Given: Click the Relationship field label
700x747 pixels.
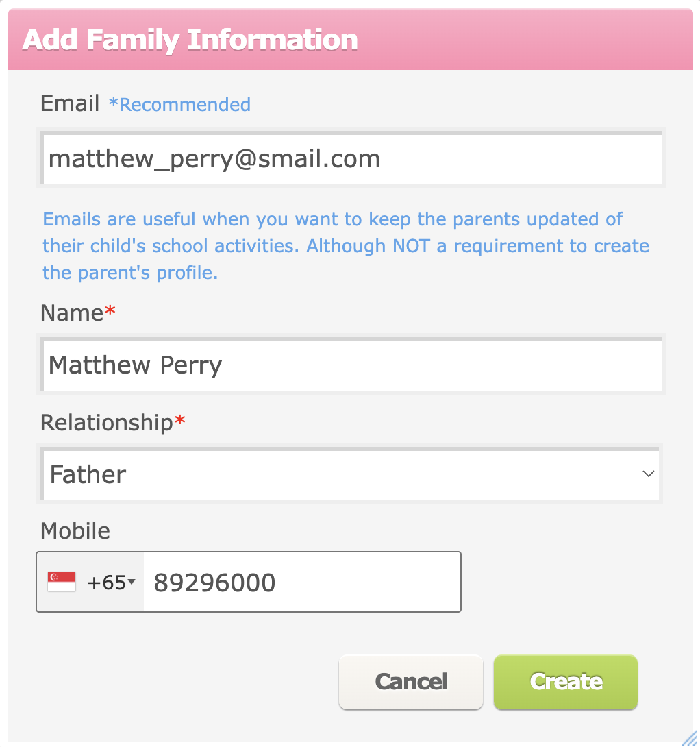Looking at the screenshot, I should point(106,422).
